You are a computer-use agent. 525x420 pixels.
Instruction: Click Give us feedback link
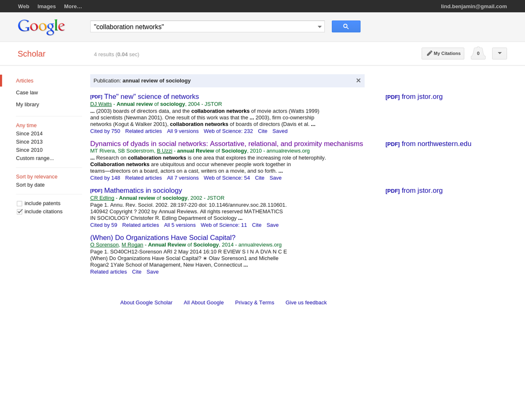click(x=306, y=303)
